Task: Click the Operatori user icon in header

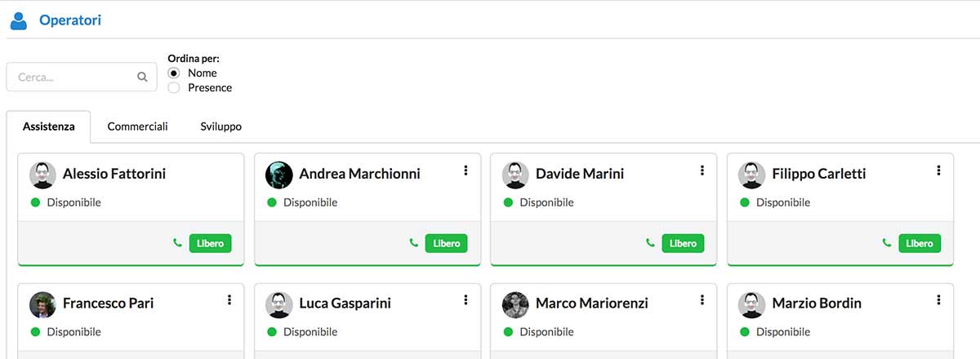Action: (19, 21)
